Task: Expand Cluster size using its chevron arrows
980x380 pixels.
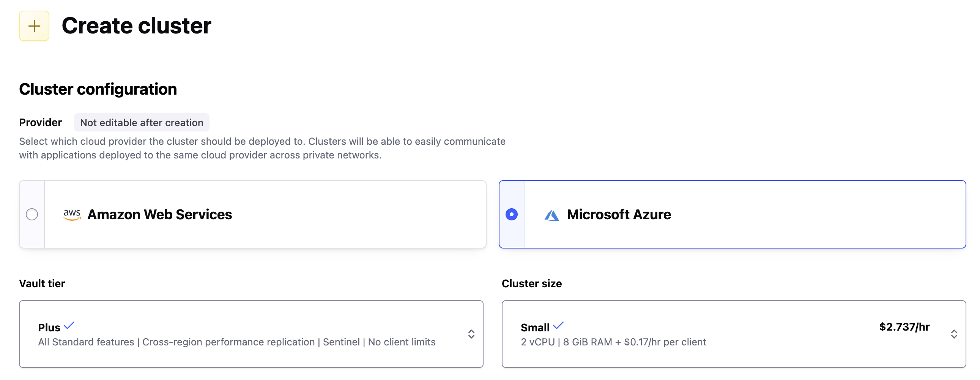Action: 954,334
